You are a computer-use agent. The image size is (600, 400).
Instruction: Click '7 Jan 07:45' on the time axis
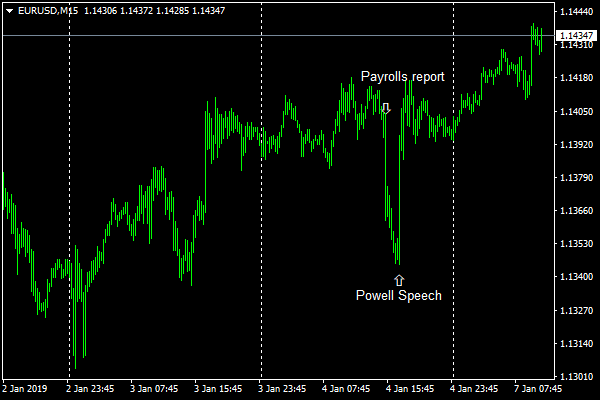[540, 388]
